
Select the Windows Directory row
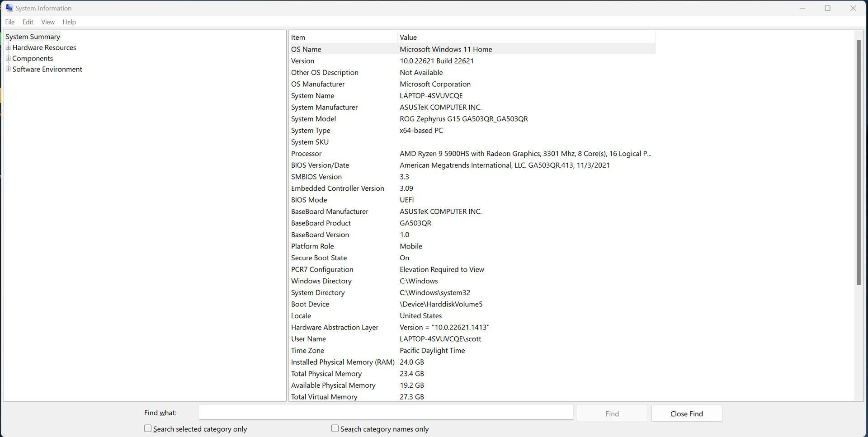pos(472,281)
